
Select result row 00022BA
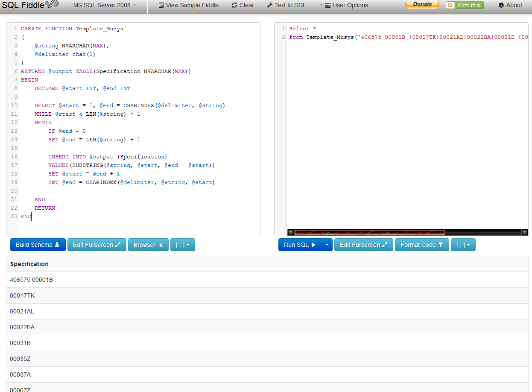[267, 327]
